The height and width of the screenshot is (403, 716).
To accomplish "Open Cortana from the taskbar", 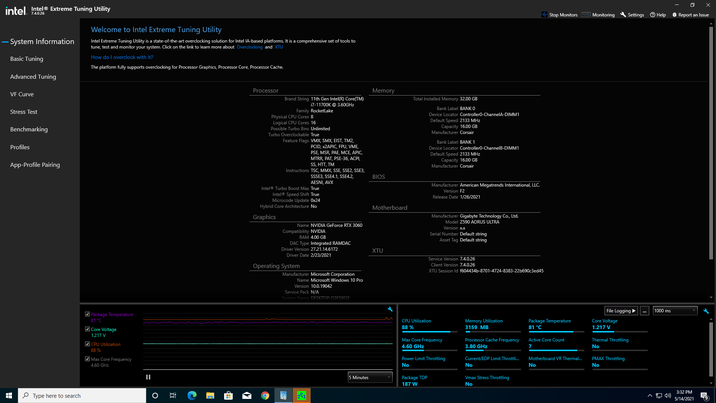I will pyautogui.click(x=155, y=395).
